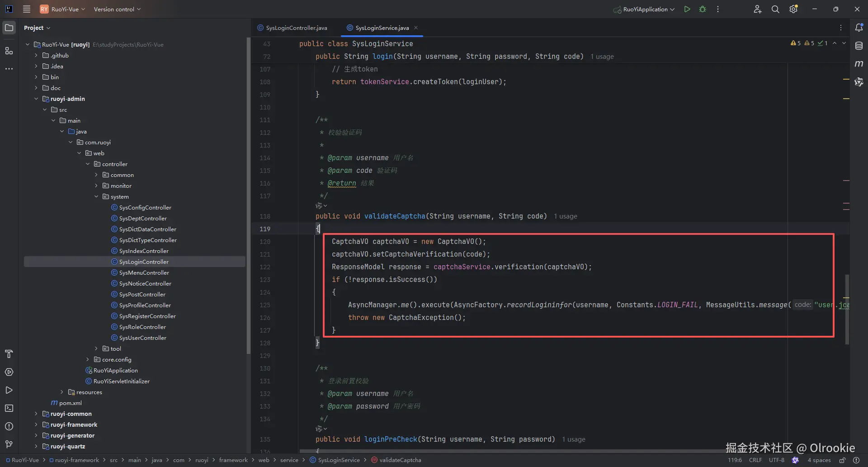
Task: Open the Terminal tool window
Action: 9,408
